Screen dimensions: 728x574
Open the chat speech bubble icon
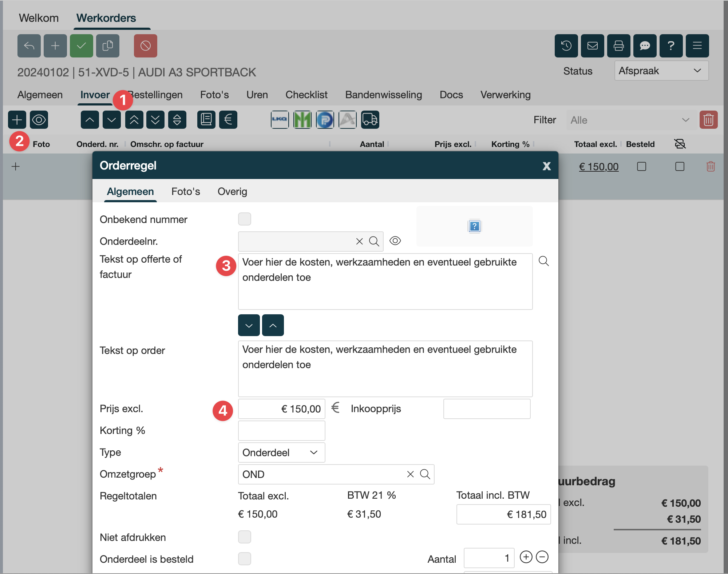[x=645, y=46]
